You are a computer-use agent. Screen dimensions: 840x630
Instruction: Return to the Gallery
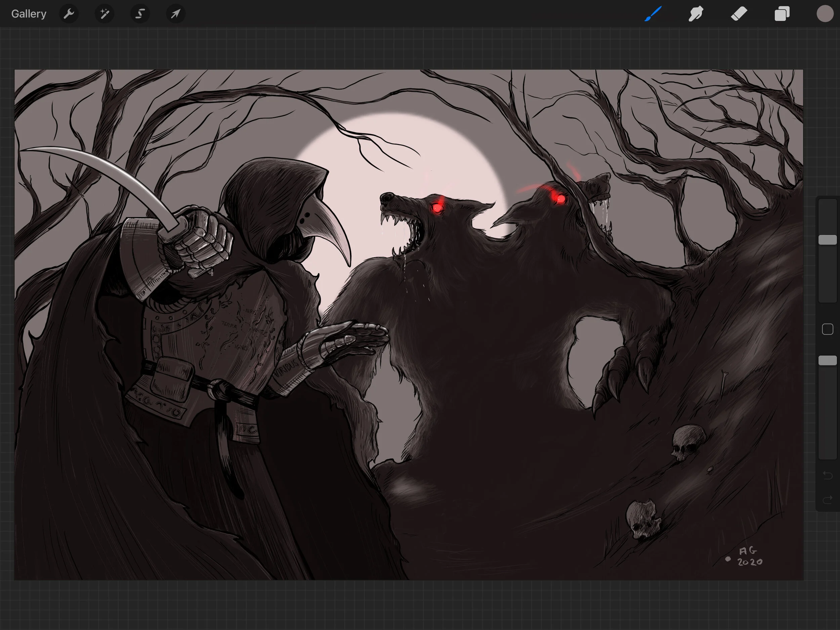[29, 14]
